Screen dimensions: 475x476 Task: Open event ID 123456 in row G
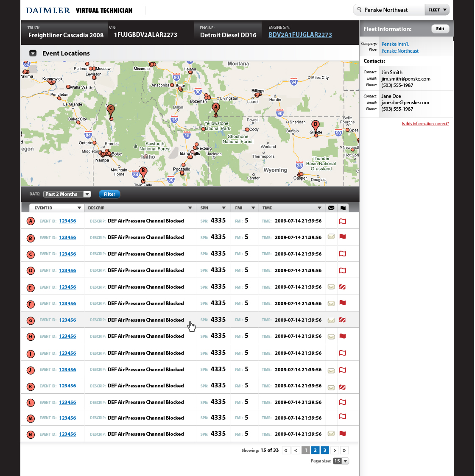67,320
